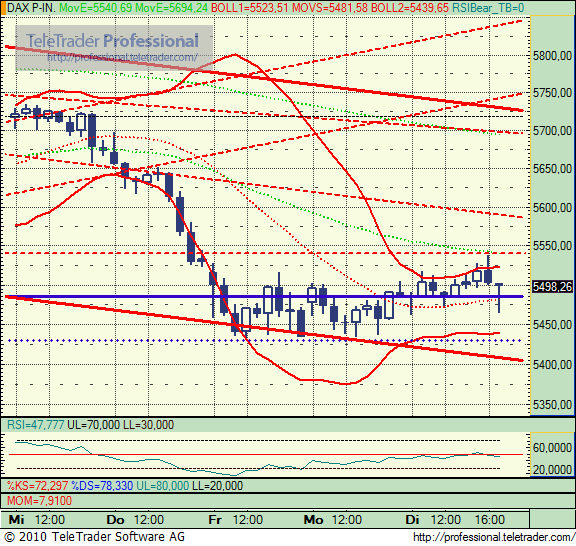Click the 20,0000 RSI axis label
The height and width of the screenshot is (546, 576).
pyautogui.click(x=552, y=470)
